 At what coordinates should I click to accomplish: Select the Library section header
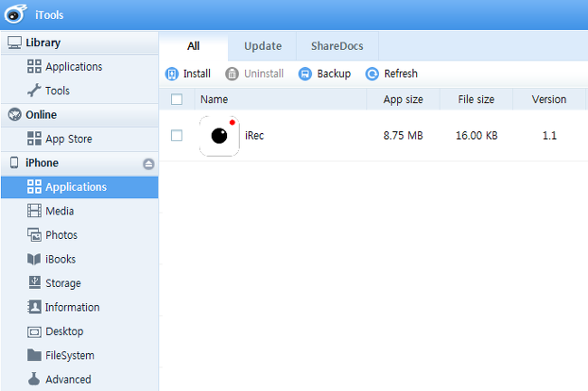click(80, 43)
